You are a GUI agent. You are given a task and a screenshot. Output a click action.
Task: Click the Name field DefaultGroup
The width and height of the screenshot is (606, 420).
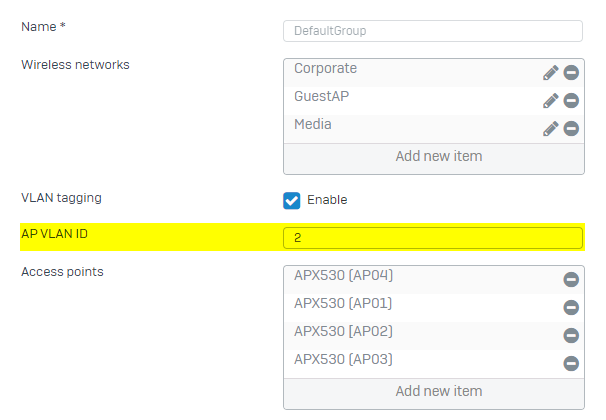pyautogui.click(x=434, y=31)
